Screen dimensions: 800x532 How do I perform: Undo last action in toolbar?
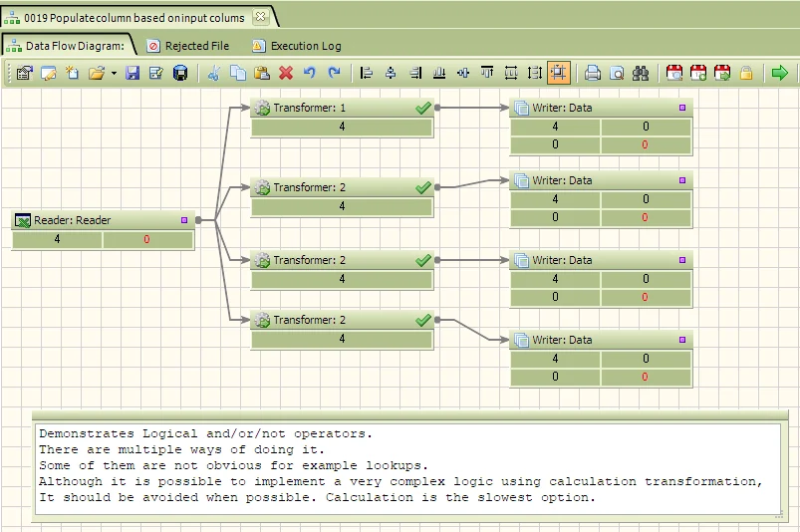click(310, 73)
